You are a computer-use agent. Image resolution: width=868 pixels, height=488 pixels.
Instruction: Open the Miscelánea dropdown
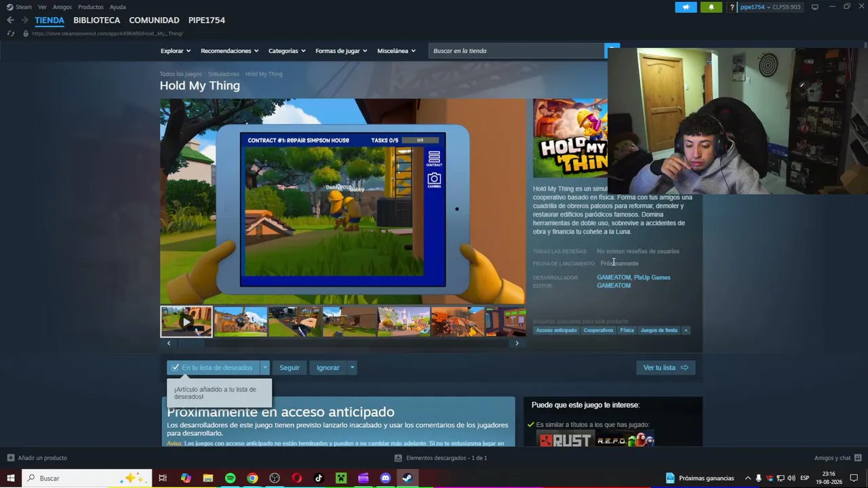pyautogui.click(x=397, y=51)
